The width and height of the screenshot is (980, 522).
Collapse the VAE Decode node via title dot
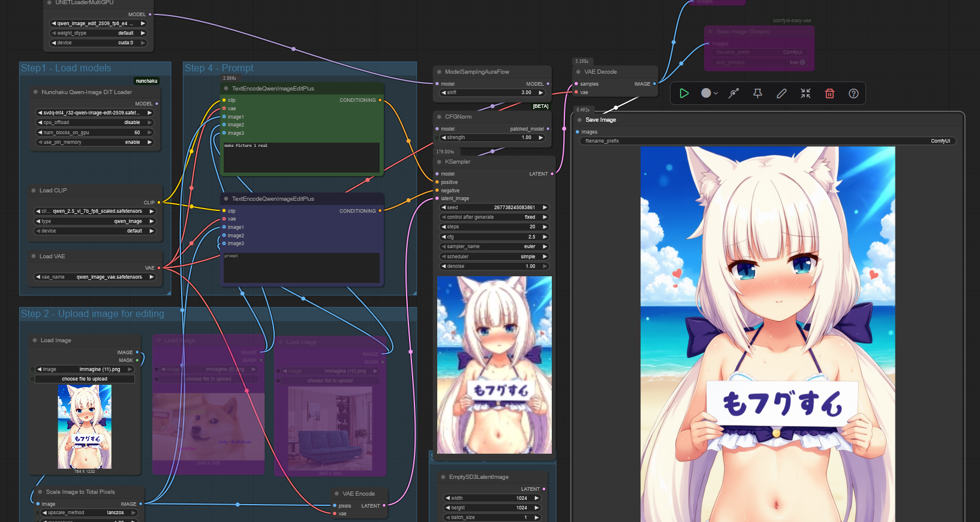(579, 72)
